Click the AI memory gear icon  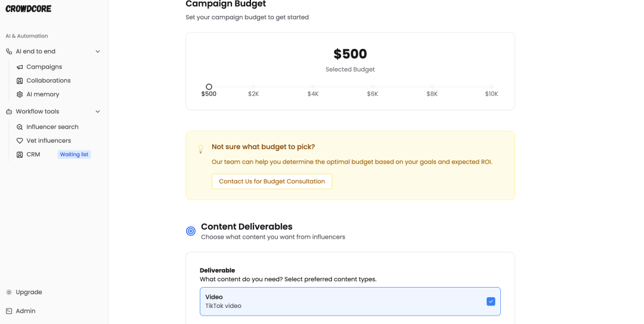click(20, 94)
